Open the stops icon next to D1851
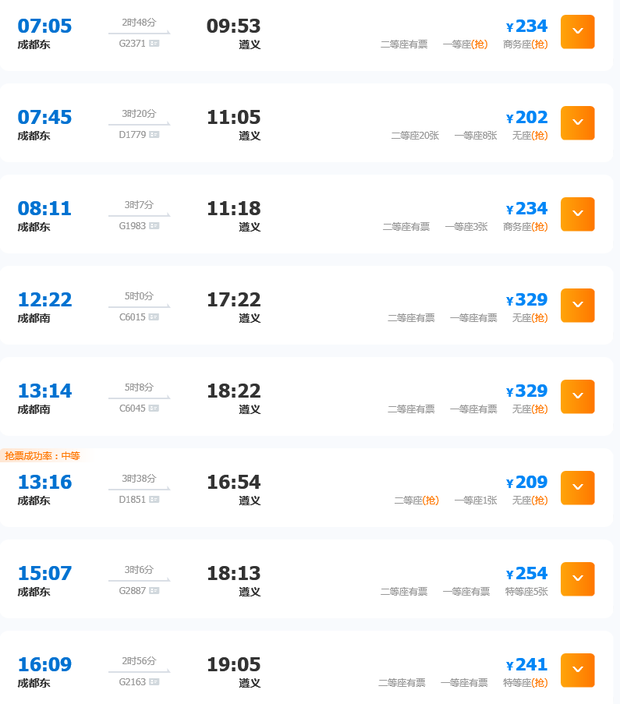620x704 pixels. click(154, 499)
